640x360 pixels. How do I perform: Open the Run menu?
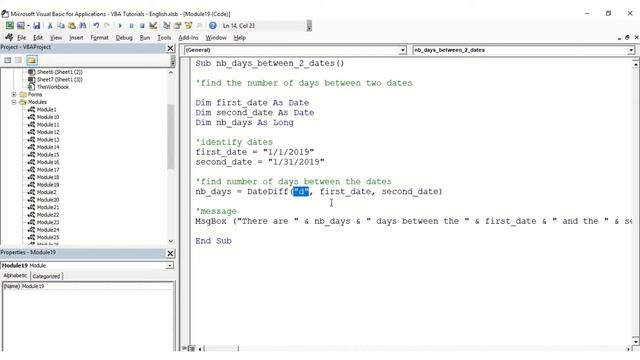point(145,38)
